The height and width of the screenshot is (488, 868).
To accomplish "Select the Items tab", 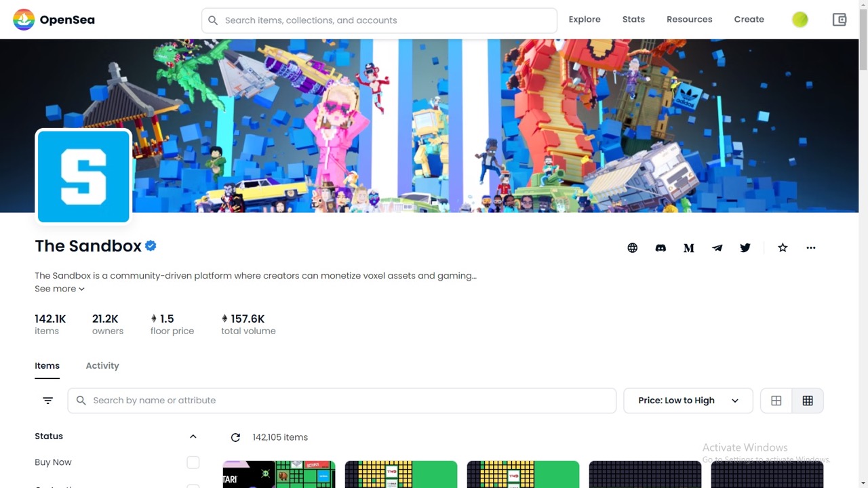I will pyautogui.click(x=47, y=366).
